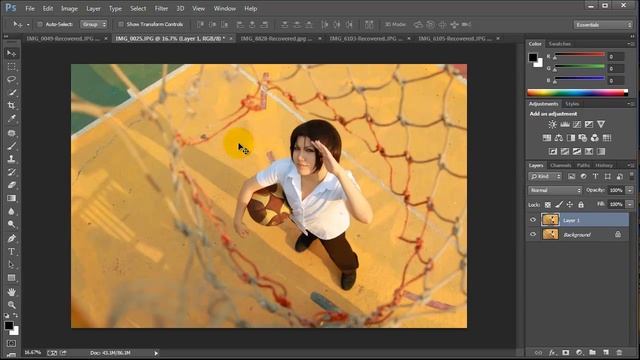The width and height of the screenshot is (640, 360).
Task: Select the Hand tool
Action: [x=11, y=292]
